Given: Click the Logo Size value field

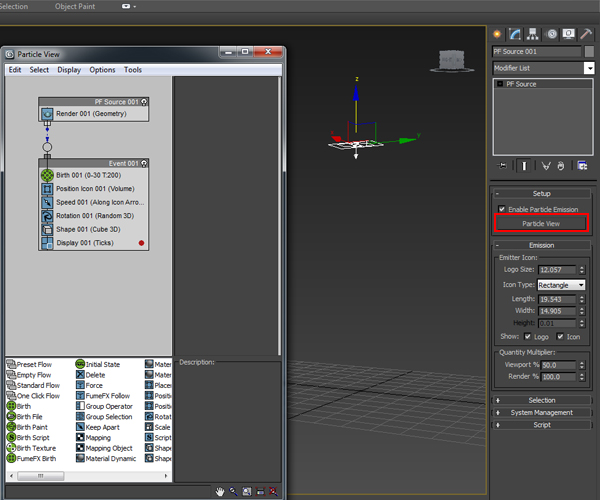Looking at the screenshot, I should pos(557,270).
